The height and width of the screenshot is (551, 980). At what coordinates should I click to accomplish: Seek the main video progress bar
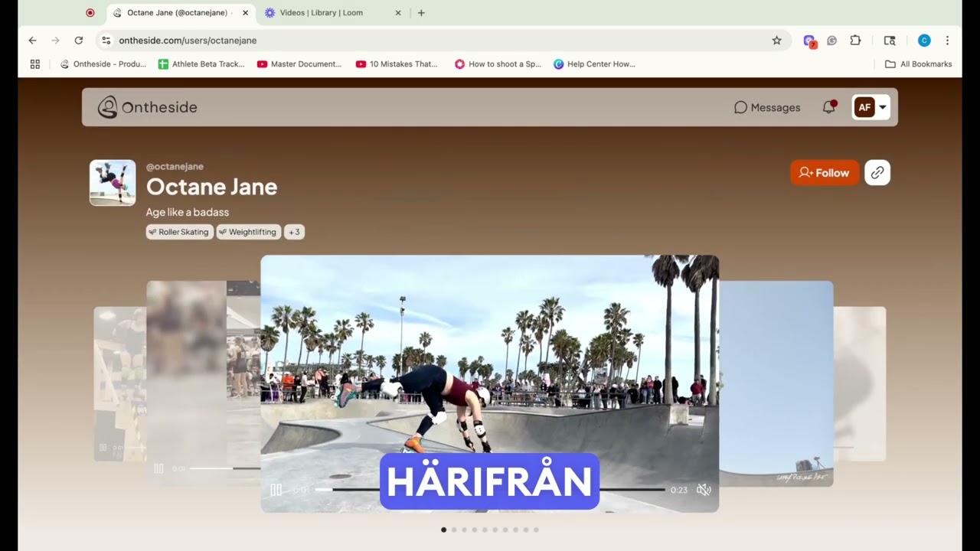pyautogui.click(x=490, y=490)
